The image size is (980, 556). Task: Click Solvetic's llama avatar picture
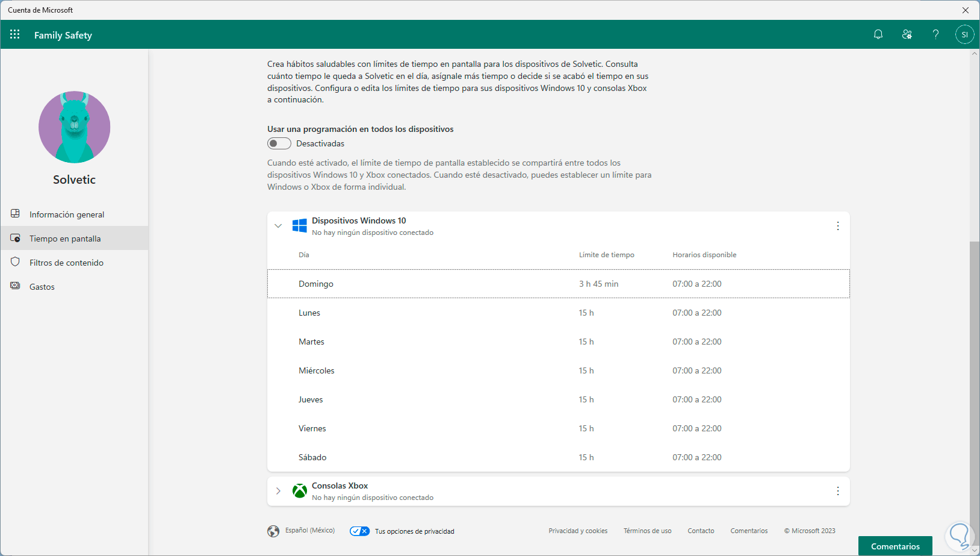click(x=75, y=127)
